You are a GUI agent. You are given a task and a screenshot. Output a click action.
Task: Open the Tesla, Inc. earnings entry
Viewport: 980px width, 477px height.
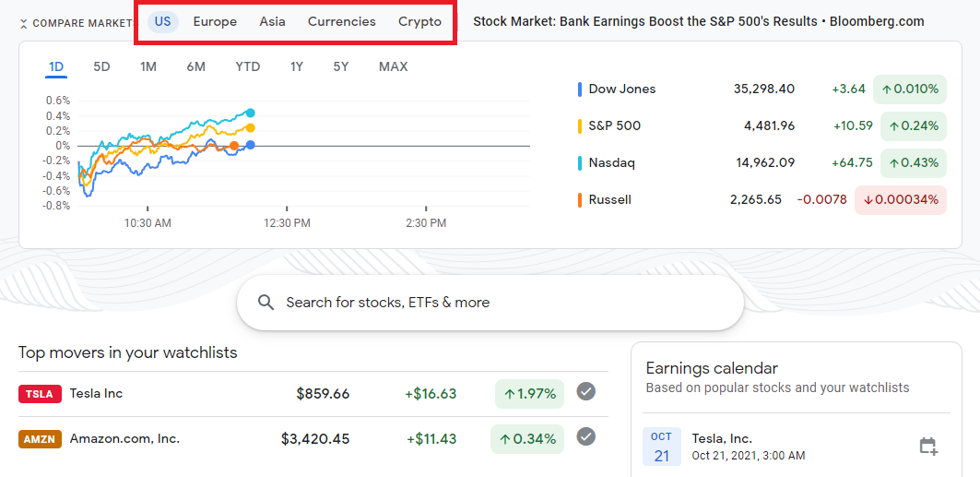coord(797,447)
